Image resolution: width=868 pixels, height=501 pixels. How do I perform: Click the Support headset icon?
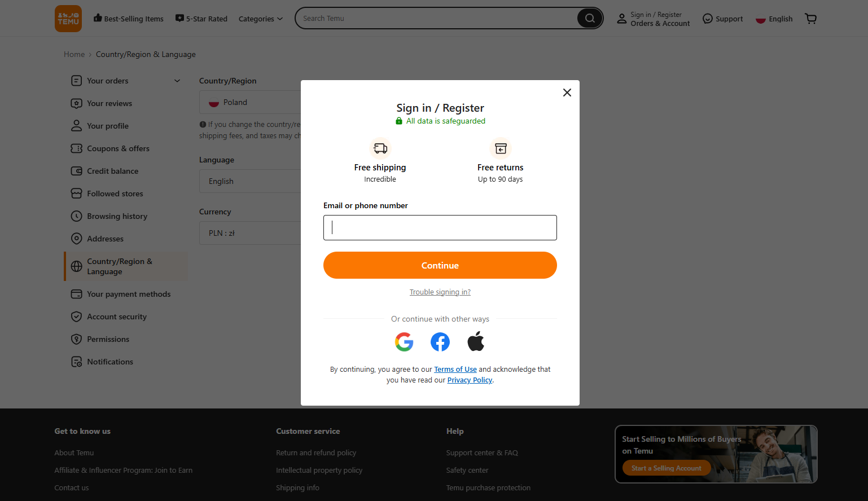click(708, 18)
